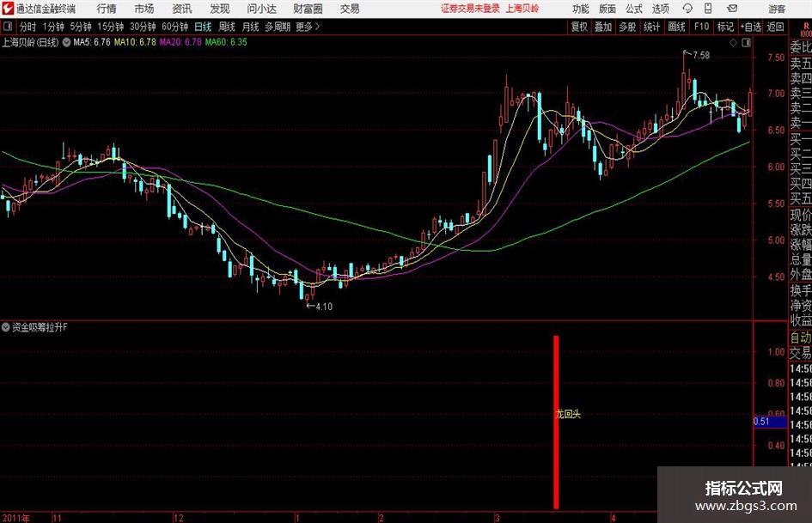Switch to 30分钟 period

[x=143, y=27]
